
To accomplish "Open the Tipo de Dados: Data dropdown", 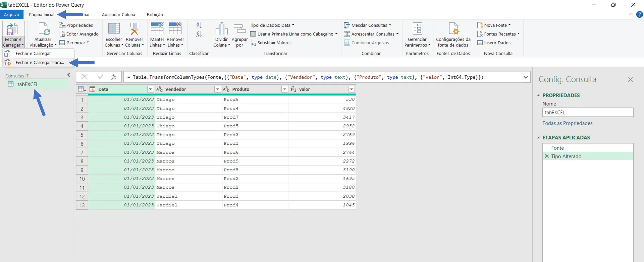I will click(272, 25).
